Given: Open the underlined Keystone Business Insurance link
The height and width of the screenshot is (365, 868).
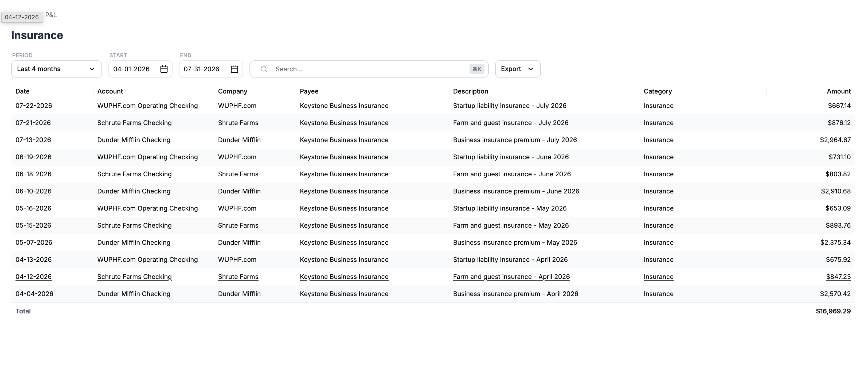Looking at the screenshot, I should 344,277.
